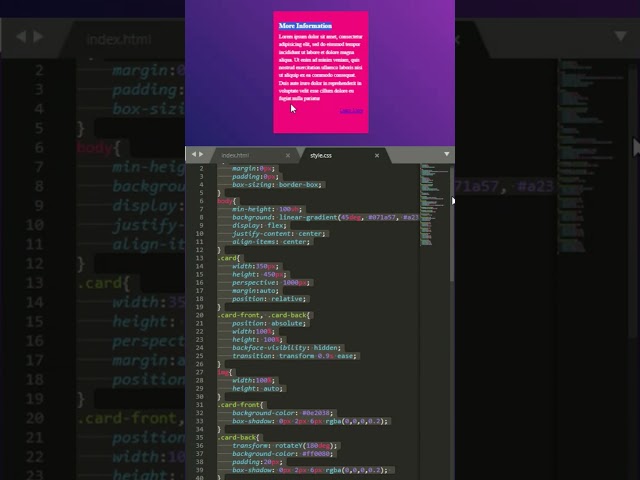
Task: Click the '.card{' selector on line 13
Action: point(229,258)
